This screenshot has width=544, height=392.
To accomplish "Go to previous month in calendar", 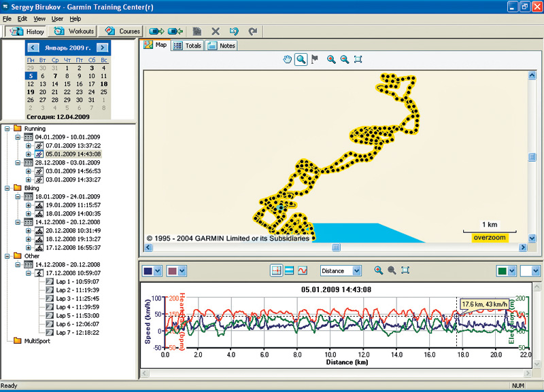I will (33, 48).
